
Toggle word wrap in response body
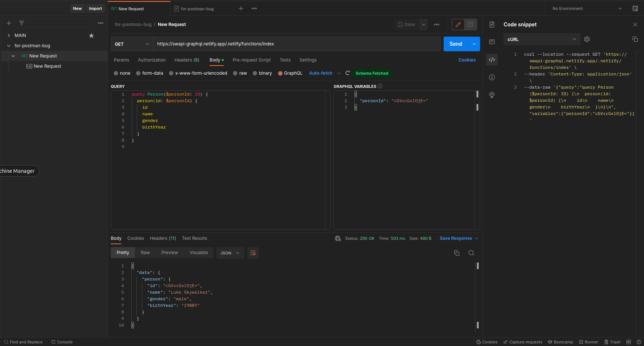[253, 253]
